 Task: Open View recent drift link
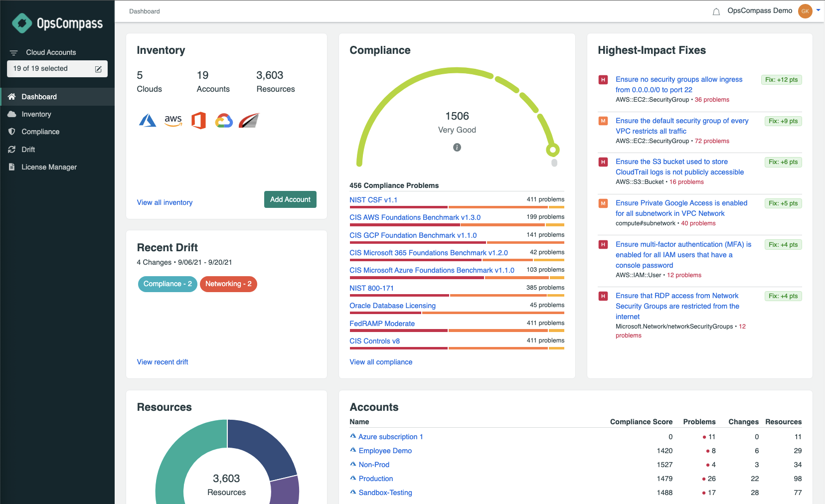tap(163, 362)
